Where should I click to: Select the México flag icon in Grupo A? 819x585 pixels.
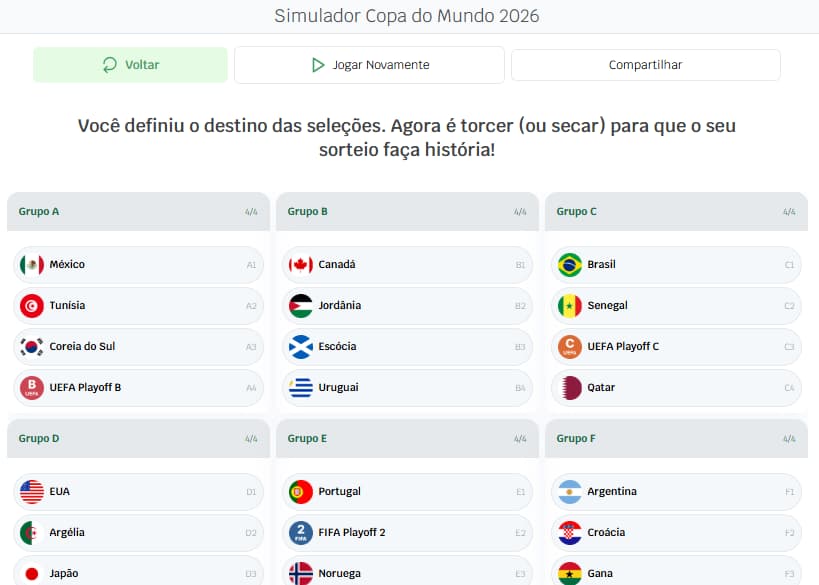point(30,264)
